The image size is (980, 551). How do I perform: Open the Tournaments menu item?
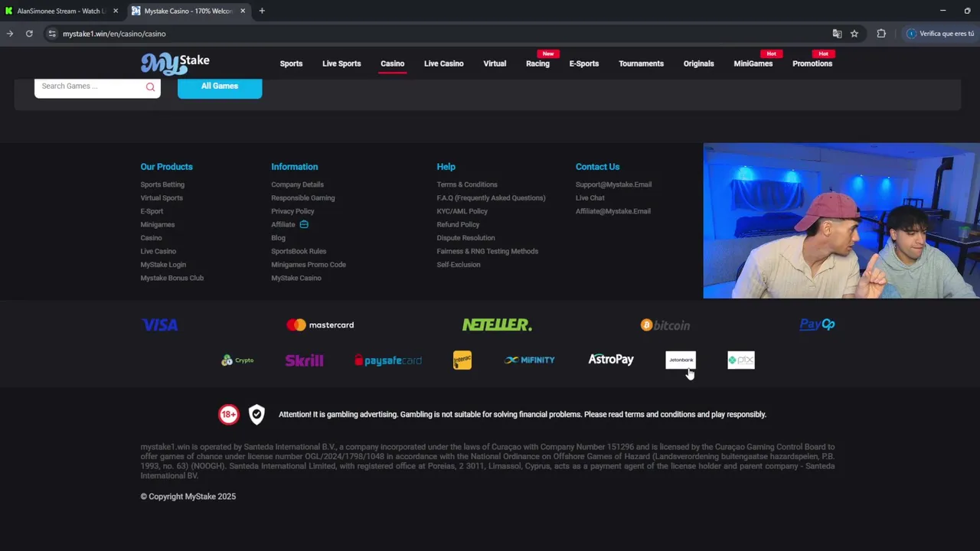tap(641, 64)
